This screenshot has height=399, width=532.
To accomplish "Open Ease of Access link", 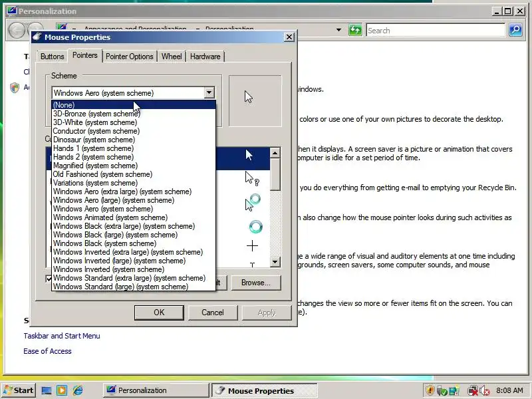I will coord(47,351).
